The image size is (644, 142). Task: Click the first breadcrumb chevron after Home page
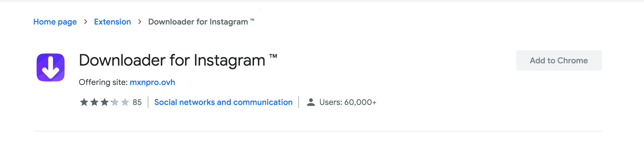86,22
